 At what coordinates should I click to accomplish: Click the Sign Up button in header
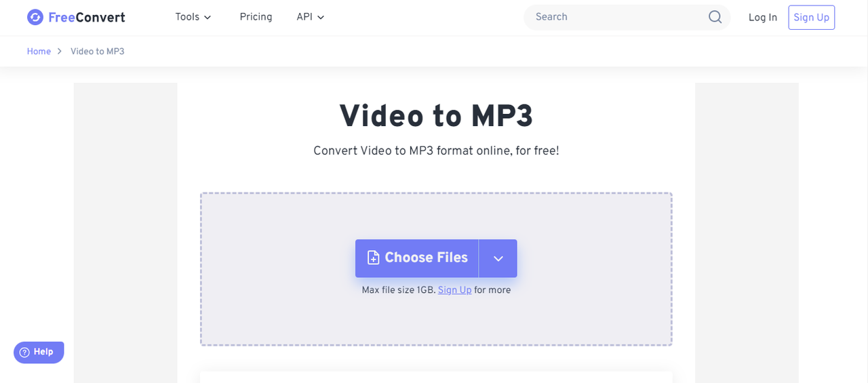[811, 18]
